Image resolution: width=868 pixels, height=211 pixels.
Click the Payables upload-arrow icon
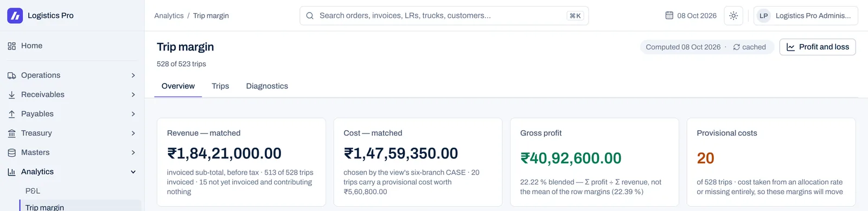click(x=11, y=114)
